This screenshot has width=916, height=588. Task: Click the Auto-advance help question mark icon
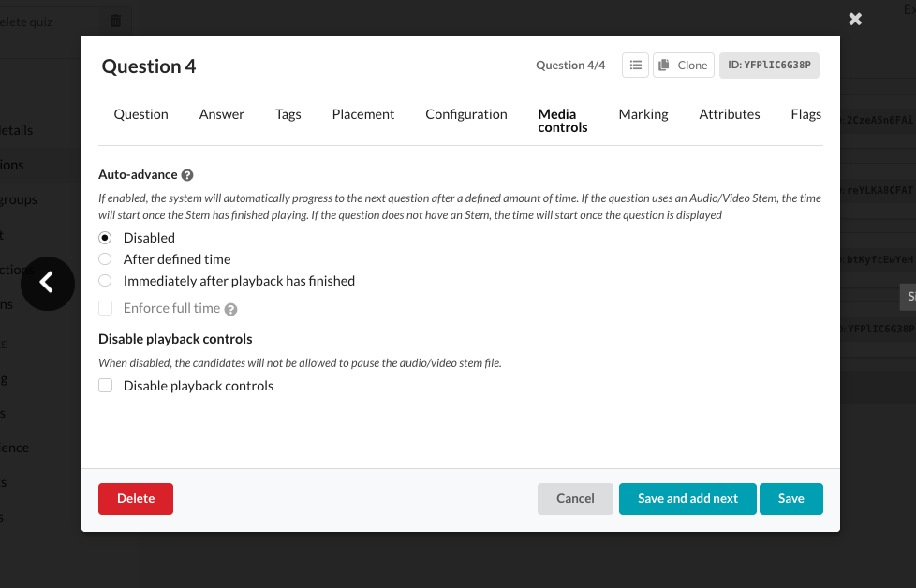187,175
